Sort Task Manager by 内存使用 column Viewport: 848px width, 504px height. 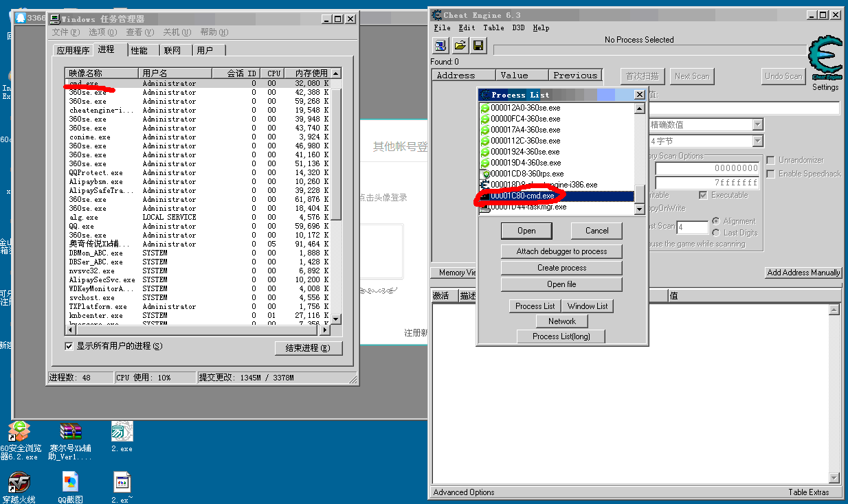tap(306, 73)
